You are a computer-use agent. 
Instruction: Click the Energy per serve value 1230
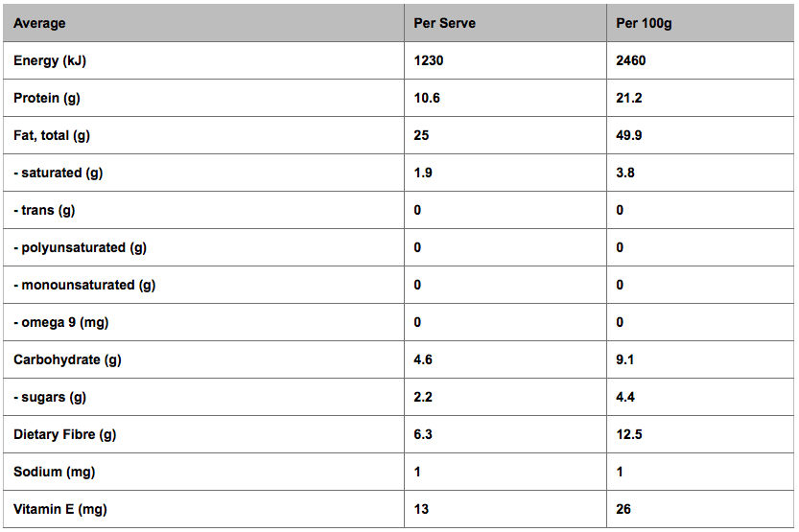coord(428,60)
